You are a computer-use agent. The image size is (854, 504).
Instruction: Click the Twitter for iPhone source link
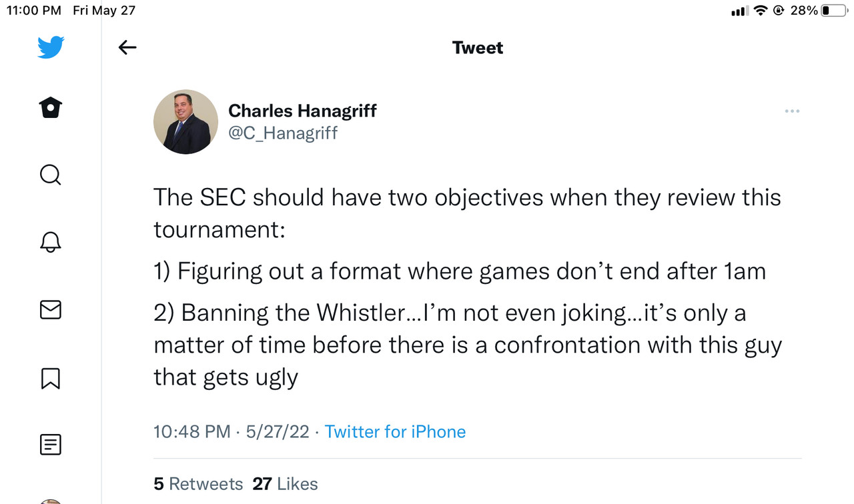[x=395, y=432]
